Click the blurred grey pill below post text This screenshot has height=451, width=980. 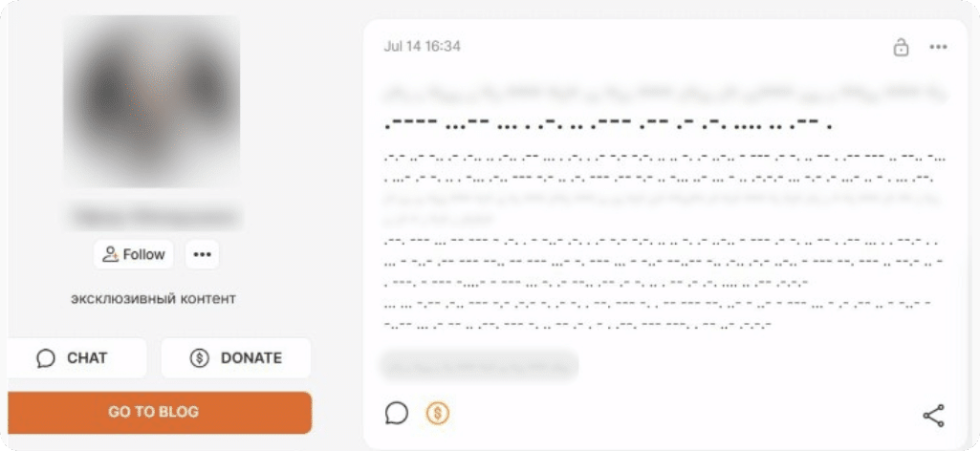(479, 366)
